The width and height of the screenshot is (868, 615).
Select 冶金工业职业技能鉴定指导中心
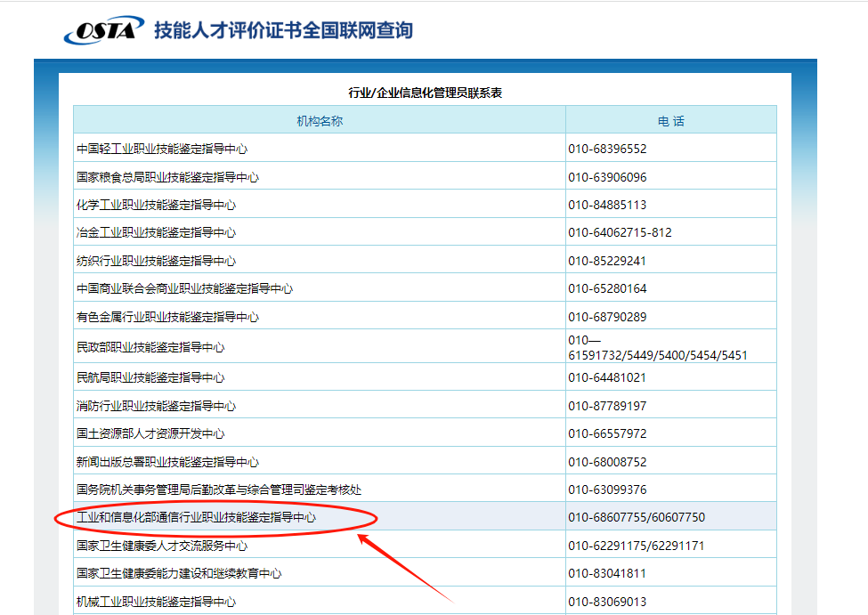pyautogui.click(x=156, y=232)
